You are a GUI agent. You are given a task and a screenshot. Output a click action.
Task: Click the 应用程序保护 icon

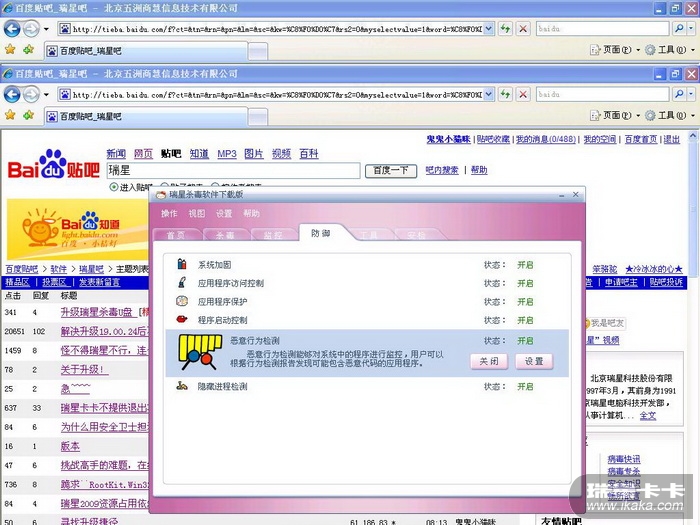(x=182, y=301)
